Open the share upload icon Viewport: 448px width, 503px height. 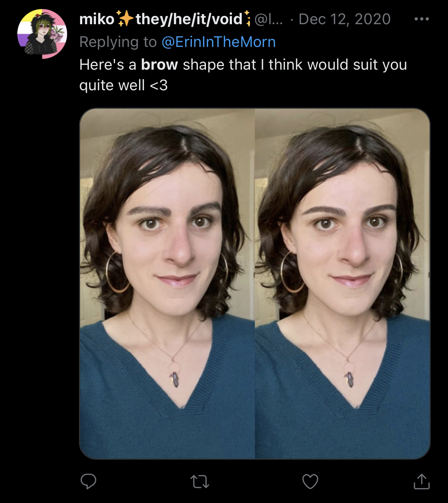tap(421, 481)
